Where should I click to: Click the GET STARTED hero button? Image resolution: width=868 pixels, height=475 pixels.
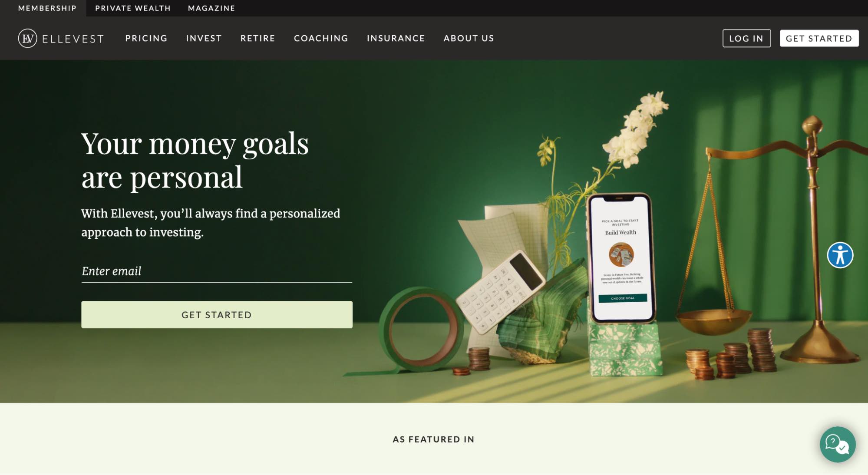[x=217, y=315]
